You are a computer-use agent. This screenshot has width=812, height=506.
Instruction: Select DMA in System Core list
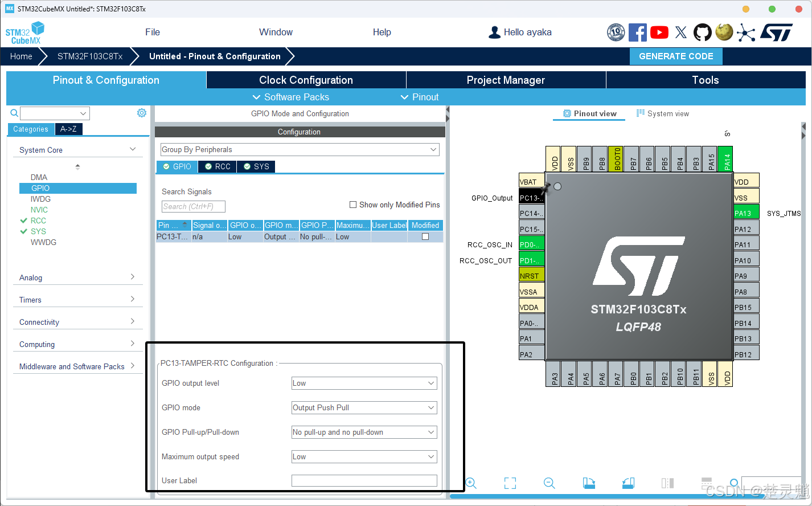(x=39, y=177)
